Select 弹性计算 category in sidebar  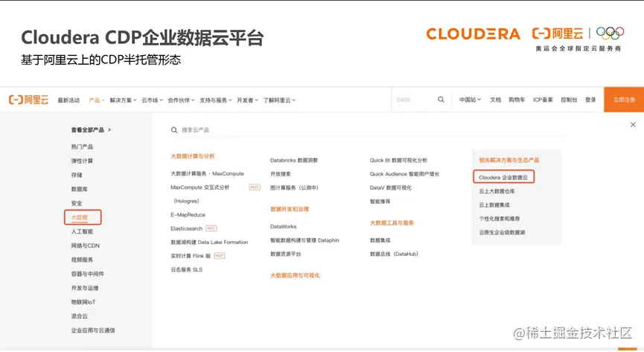(82, 161)
